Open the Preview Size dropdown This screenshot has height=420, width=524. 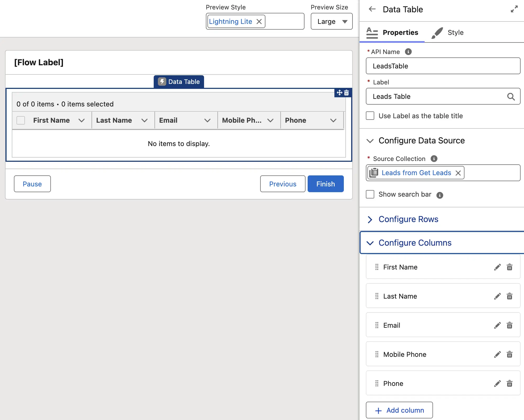pyautogui.click(x=331, y=21)
